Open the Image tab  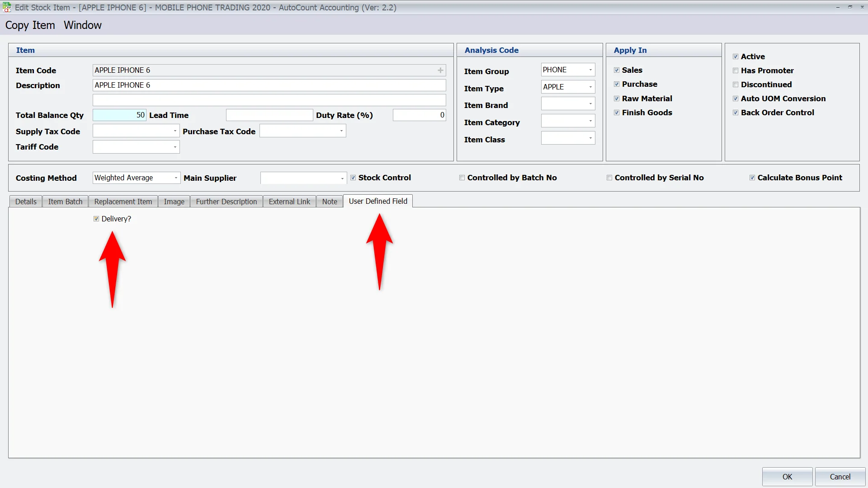coord(174,202)
